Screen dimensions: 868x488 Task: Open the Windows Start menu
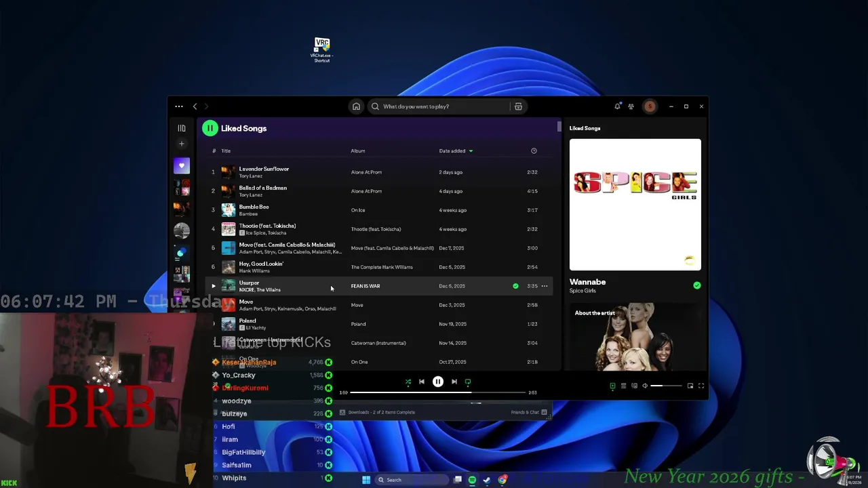(366, 480)
